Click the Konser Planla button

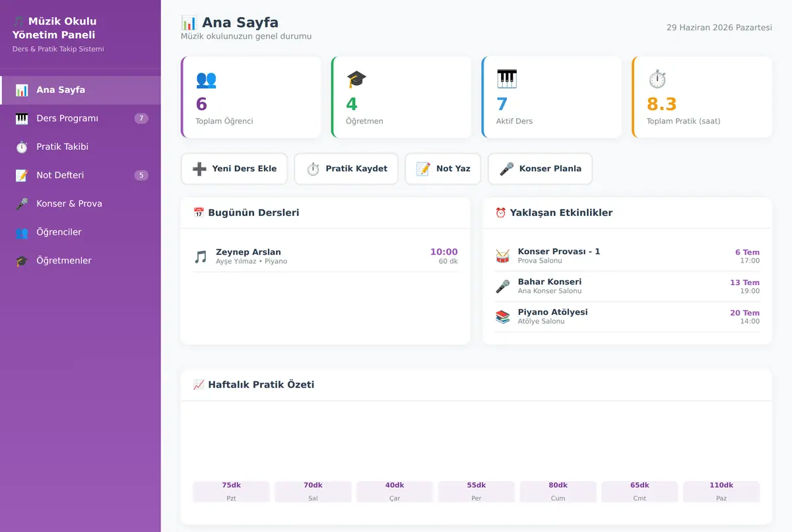coord(541,169)
